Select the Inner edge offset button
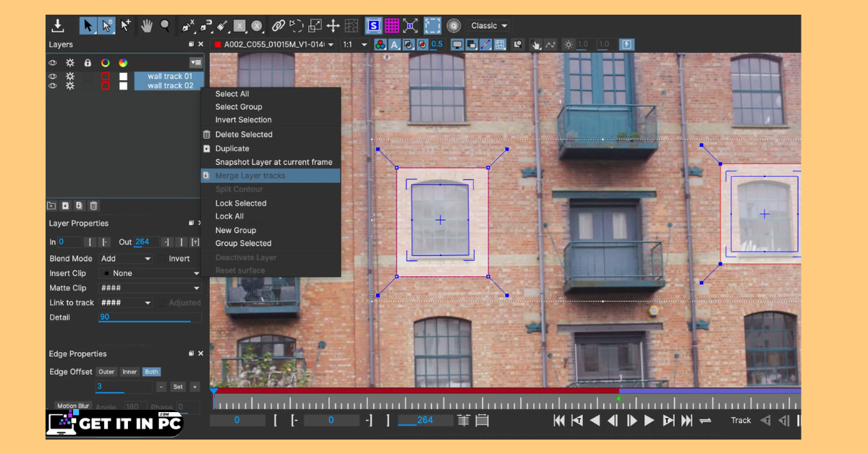Viewport: 868px width, 454px height. pyautogui.click(x=129, y=372)
